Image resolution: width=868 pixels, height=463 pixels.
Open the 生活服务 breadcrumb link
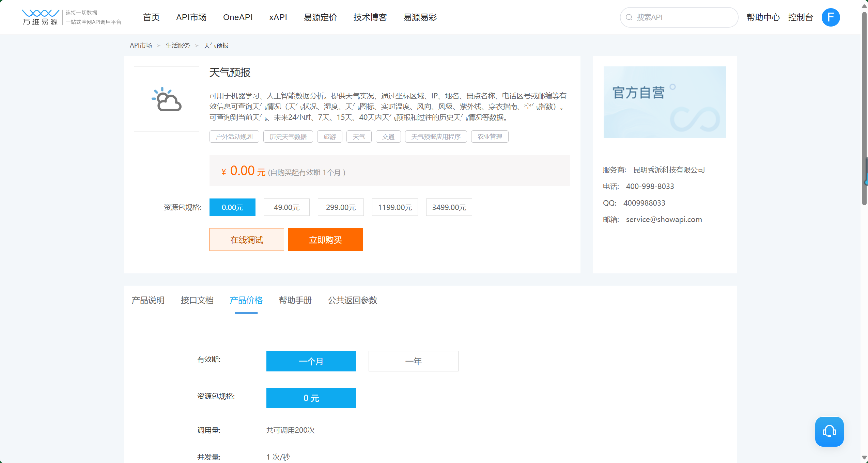(177, 45)
